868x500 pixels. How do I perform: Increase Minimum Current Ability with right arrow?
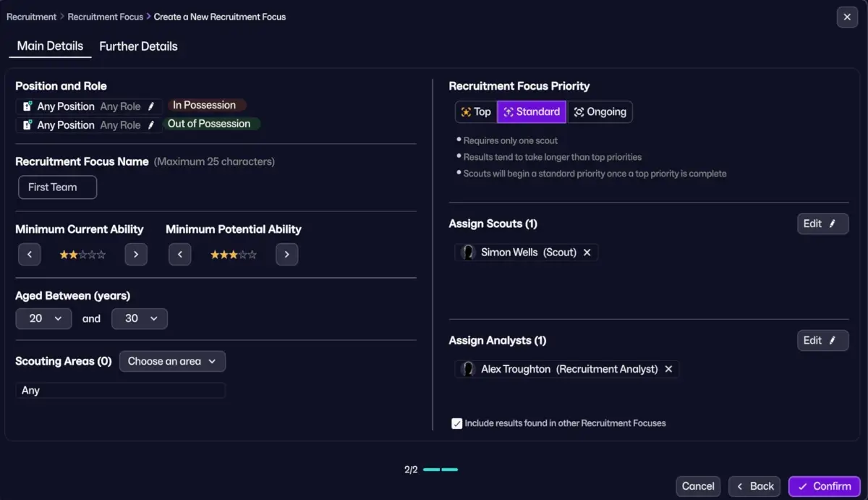pyautogui.click(x=136, y=254)
